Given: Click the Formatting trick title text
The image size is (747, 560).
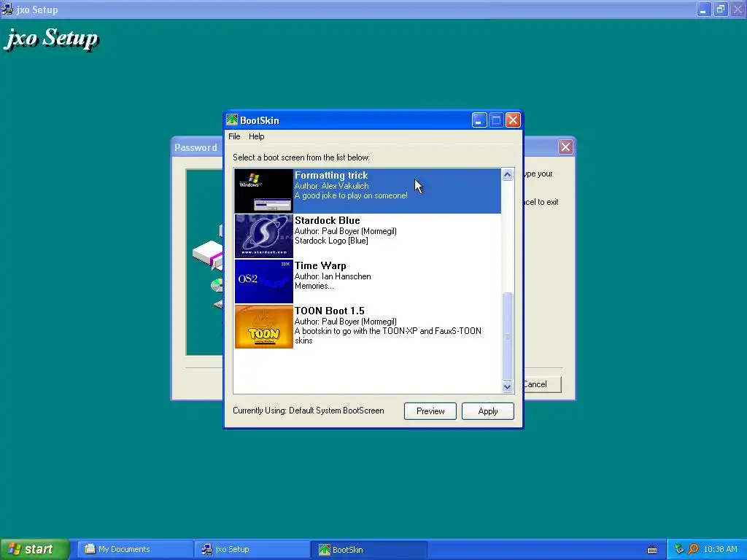Looking at the screenshot, I should click(331, 175).
